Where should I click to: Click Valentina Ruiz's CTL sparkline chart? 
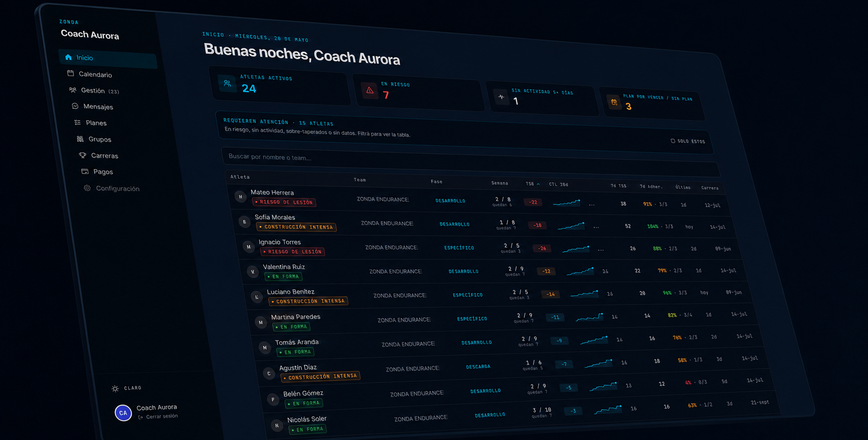[x=580, y=271]
